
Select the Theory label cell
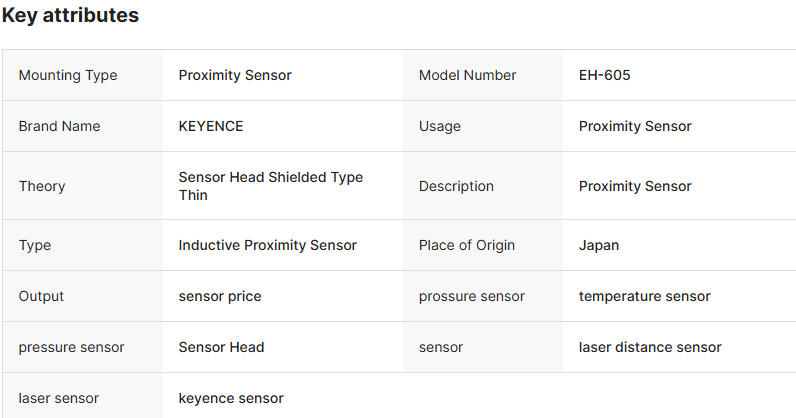pyautogui.click(x=42, y=186)
